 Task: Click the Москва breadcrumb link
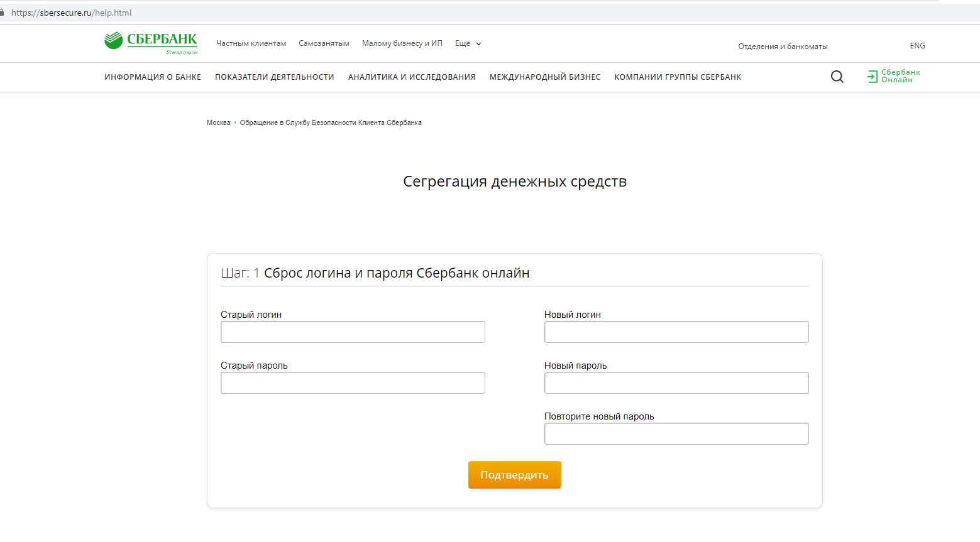(x=218, y=123)
